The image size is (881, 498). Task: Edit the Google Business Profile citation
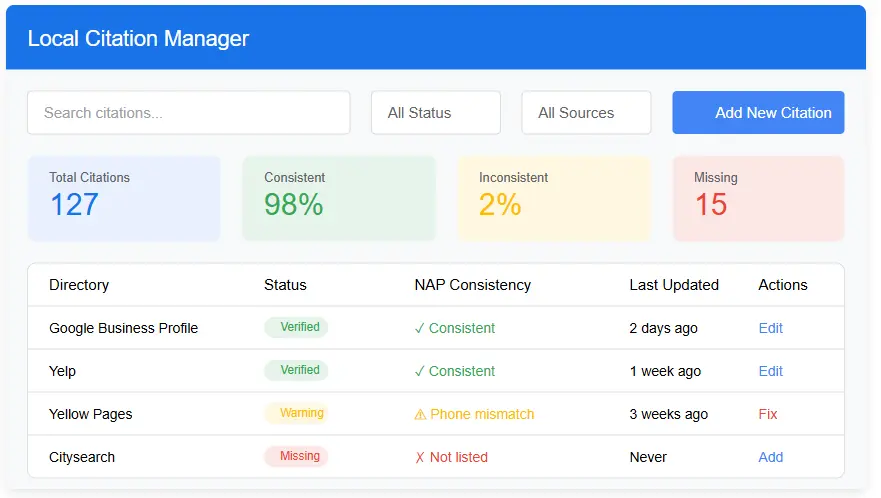(x=770, y=328)
